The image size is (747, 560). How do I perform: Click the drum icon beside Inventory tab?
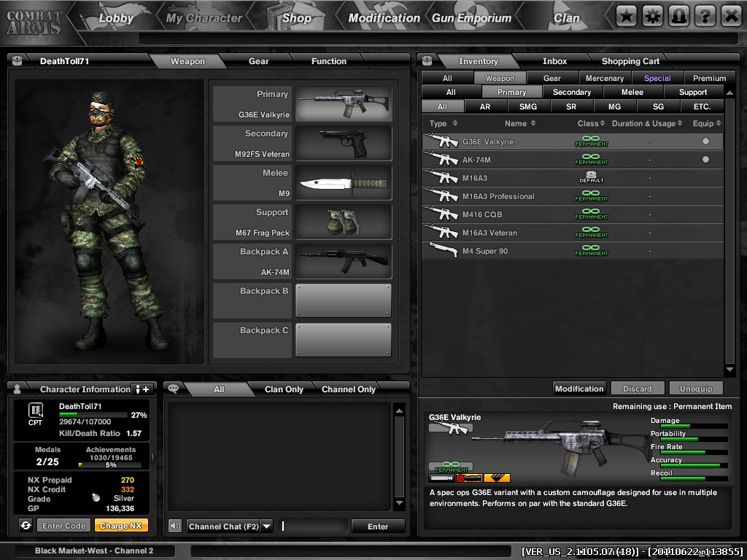(x=427, y=61)
